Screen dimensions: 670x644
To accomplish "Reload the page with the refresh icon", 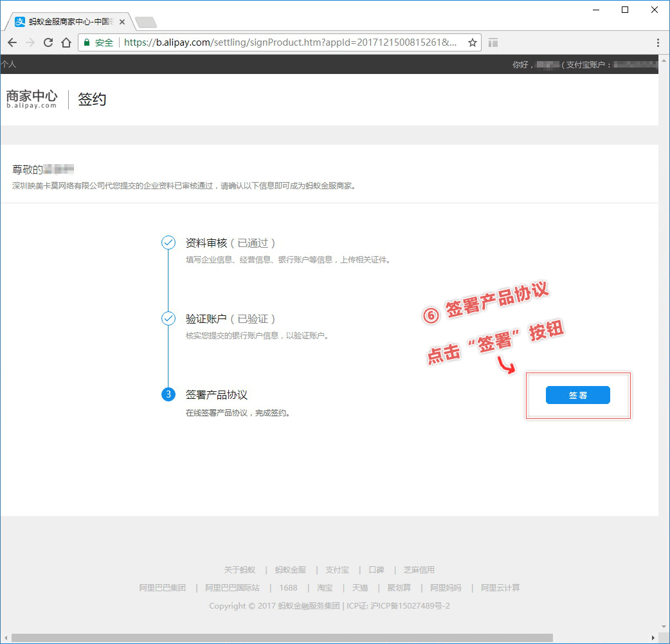I will 48,42.
